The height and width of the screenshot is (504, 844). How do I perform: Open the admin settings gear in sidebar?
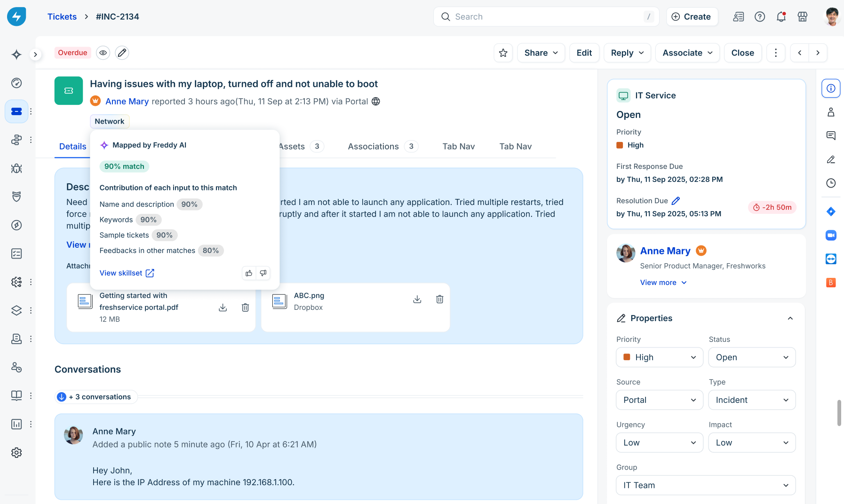16,453
